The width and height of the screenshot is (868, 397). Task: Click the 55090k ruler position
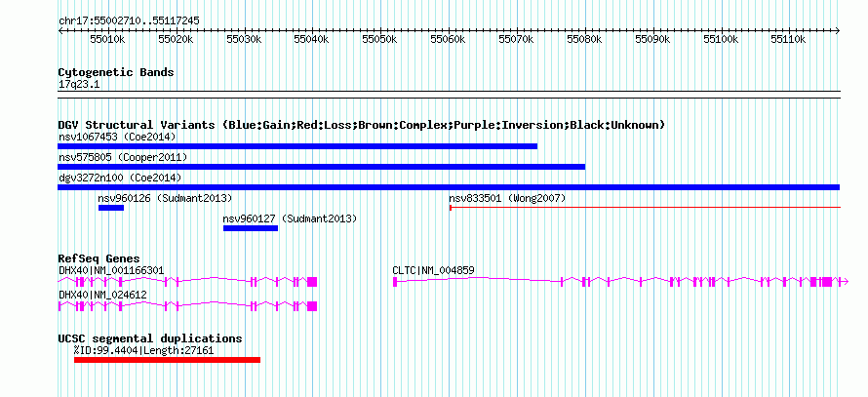(x=652, y=39)
